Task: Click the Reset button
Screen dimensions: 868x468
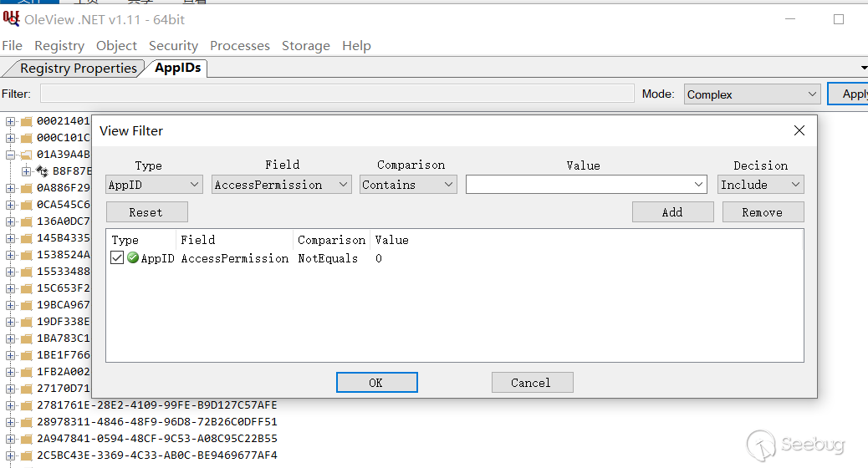Action: click(x=146, y=212)
